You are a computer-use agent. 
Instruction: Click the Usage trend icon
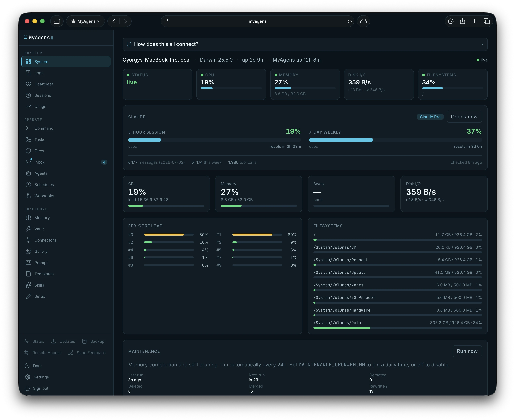[x=28, y=106]
